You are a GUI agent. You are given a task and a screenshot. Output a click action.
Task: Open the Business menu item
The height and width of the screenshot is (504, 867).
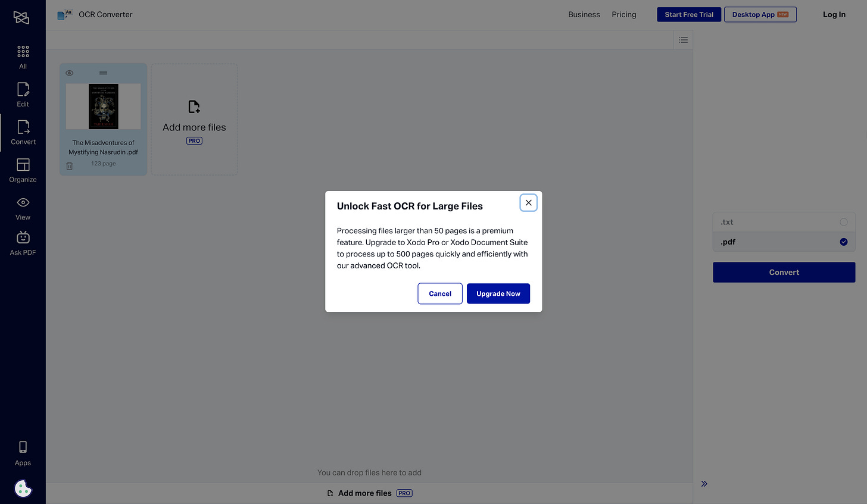(x=584, y=14)
